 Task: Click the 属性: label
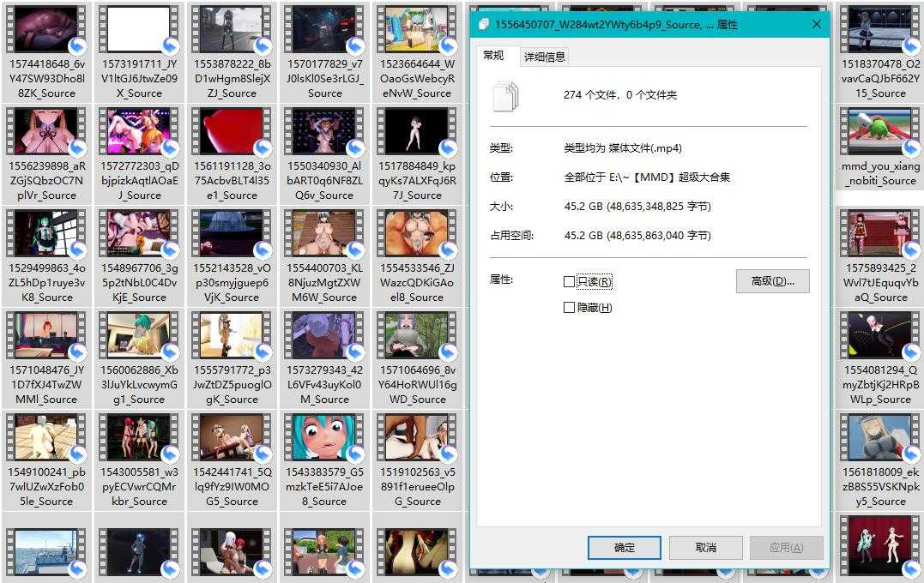[502, 279]
